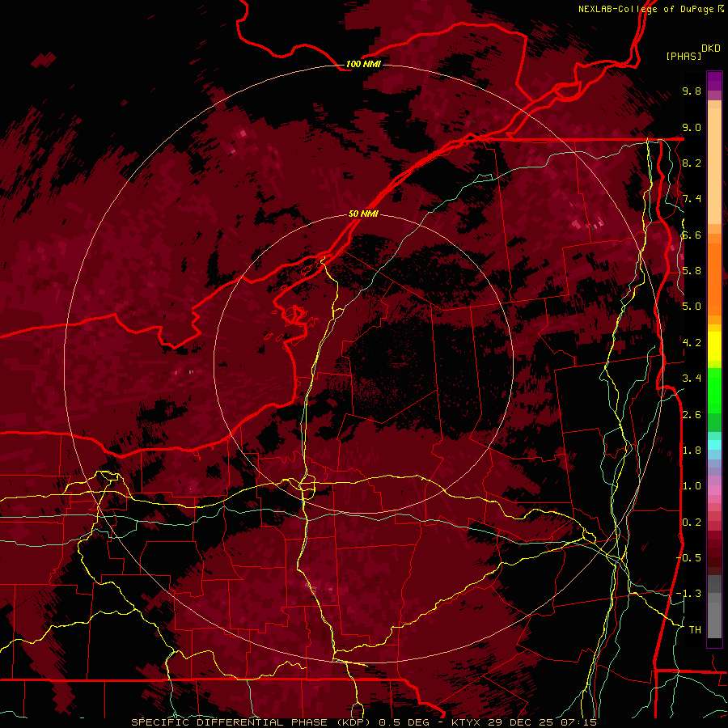Screen dimensions: 728x728
Task: Click the "5.0" value on the color scale
Action: tap(692, 307)
